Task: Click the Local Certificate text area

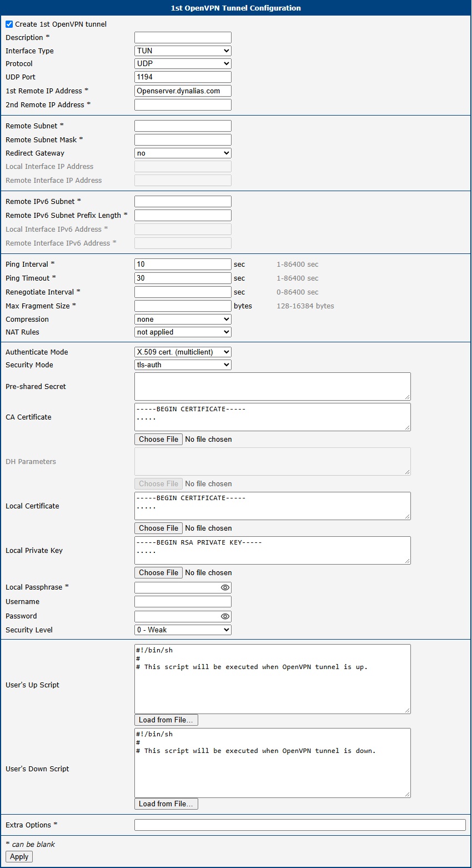Action: (273, 506)
